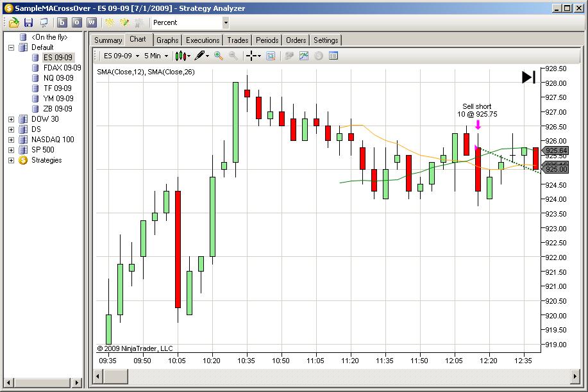Open the Periods tab
This screenshot has width=588, height=392.
pyautogui.click(x=267, y=40)
